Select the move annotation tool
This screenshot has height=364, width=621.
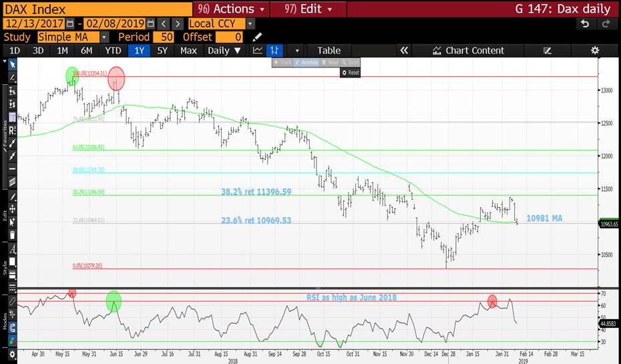coord(12,209)
